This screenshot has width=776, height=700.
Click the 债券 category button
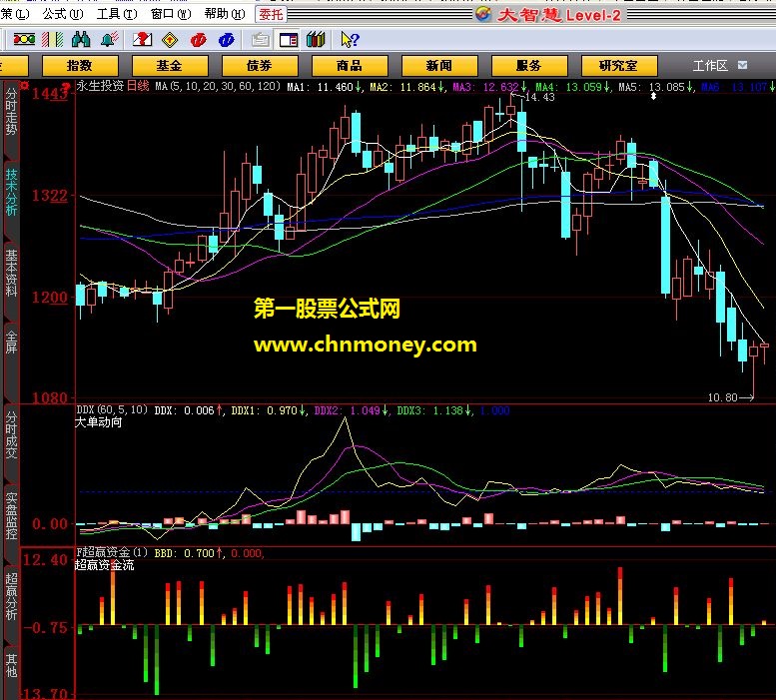pos(260,66)
